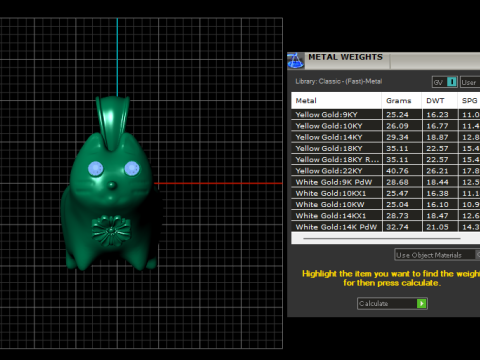Screen dimensions: 480x360
Task: Select the Yellow Gold:10KY row
Action: [386, 126]
